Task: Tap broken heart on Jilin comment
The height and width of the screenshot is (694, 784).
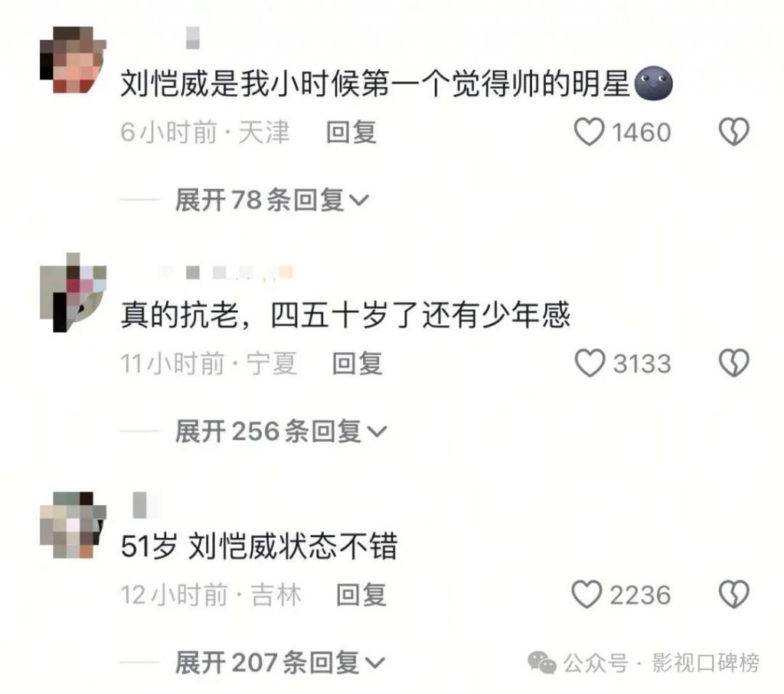Action: pyautogui.click(x=733, y=594)
